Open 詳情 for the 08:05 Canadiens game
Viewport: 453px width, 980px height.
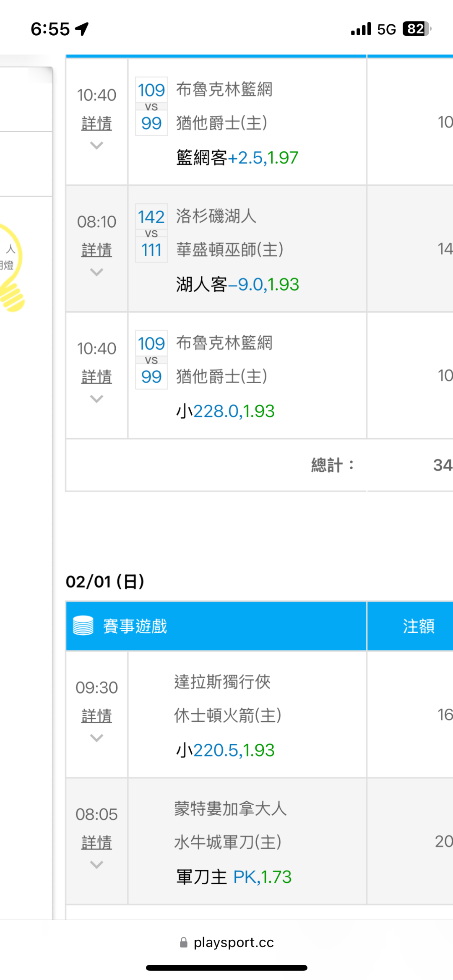click(96, 842)
